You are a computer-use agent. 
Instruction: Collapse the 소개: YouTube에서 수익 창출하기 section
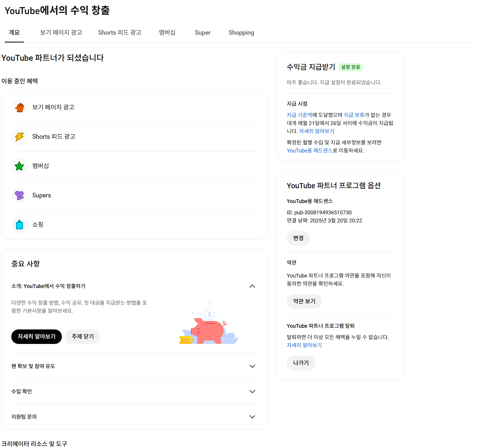click(x=252, y=286)
